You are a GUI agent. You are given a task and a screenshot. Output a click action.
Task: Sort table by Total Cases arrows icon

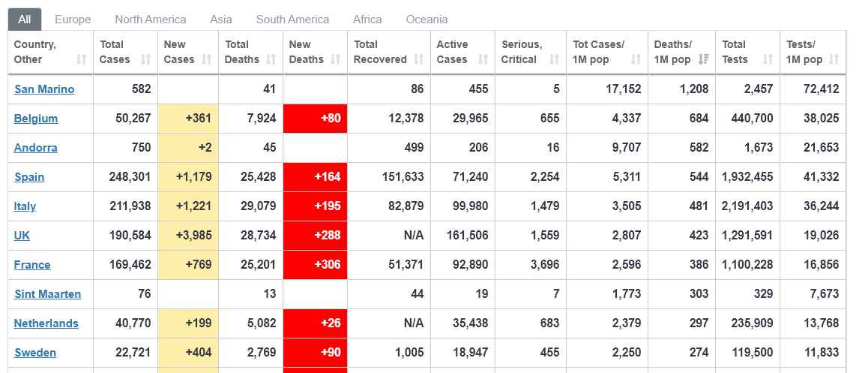click(146, 59)
